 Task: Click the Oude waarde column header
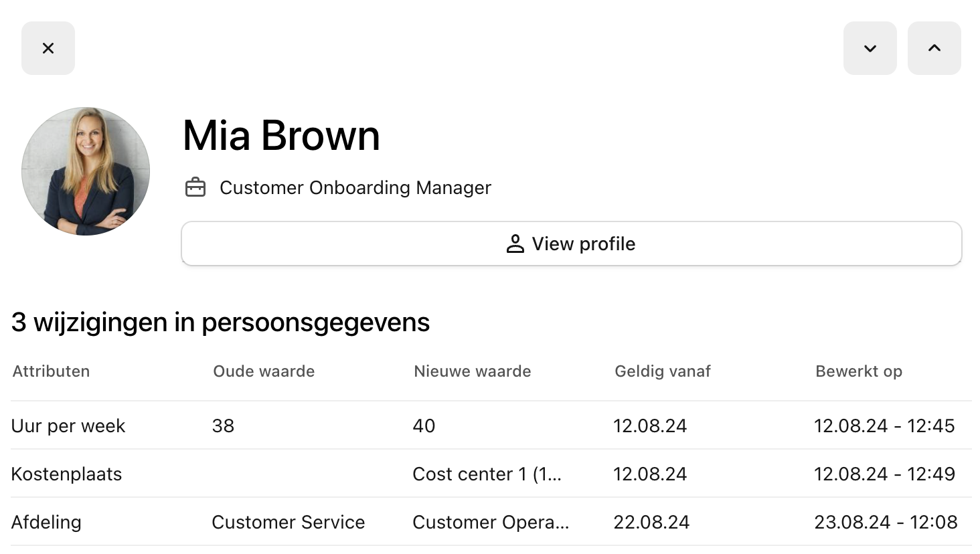pyautogui.click(x=264, y=371)
